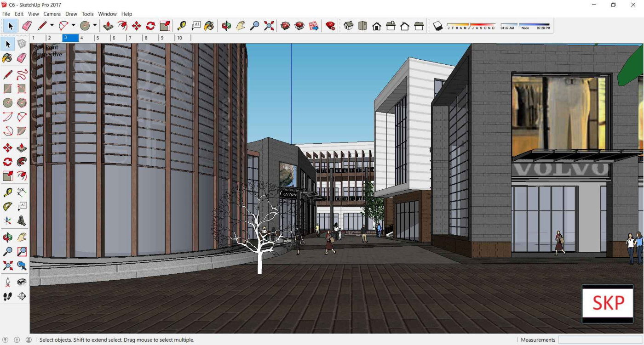Click the Zoom Extents icon in top toolbar
The width and height of the screenshot is (644, 345).
pyautogui.click(x=269, y=26)
